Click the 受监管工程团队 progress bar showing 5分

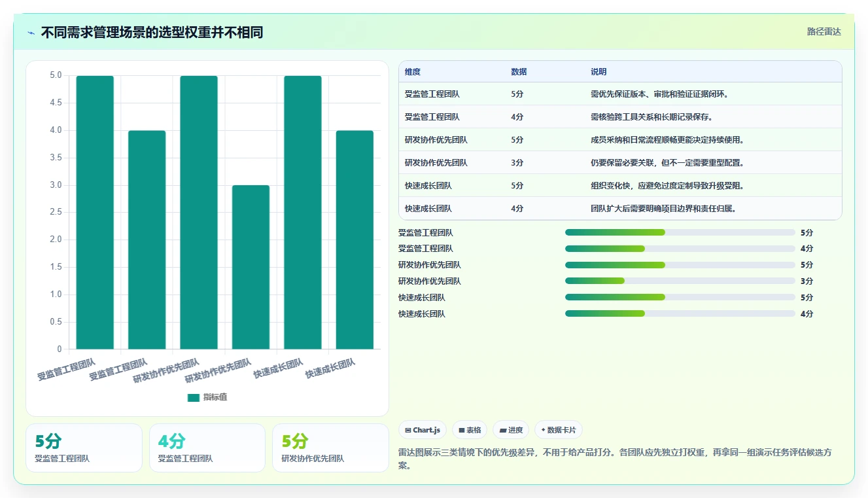pos(680,232)
